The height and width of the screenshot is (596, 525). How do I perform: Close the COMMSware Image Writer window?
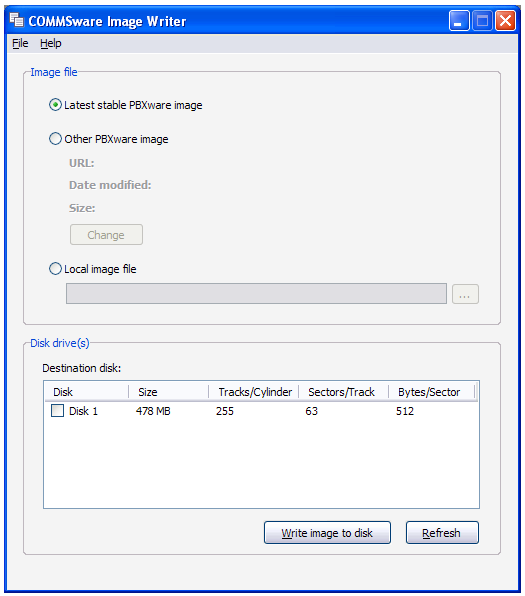click(505, 21)
